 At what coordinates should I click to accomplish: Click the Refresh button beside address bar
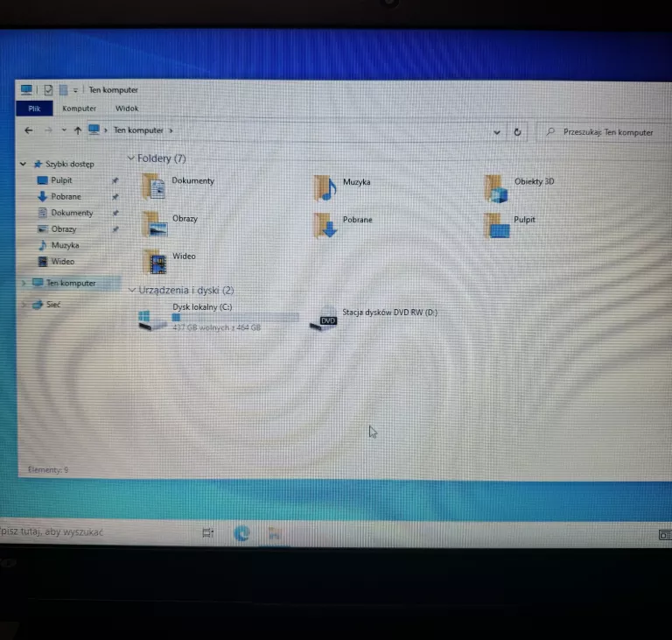517,132
